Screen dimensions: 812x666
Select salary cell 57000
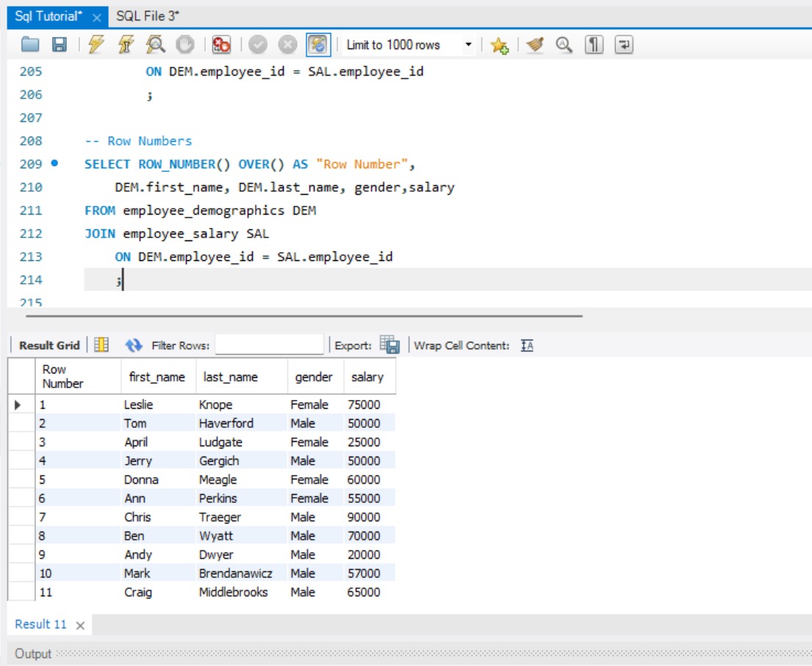click(x=369, y=573)
